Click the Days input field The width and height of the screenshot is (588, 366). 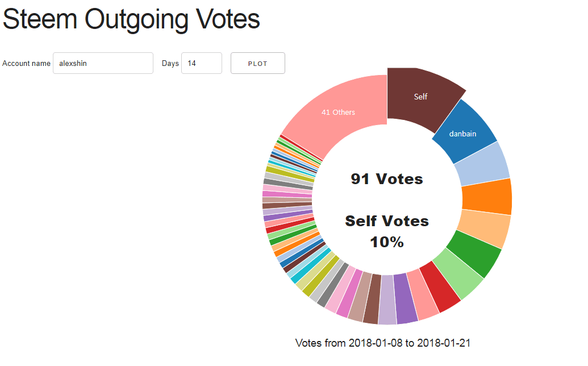point(202,63)
